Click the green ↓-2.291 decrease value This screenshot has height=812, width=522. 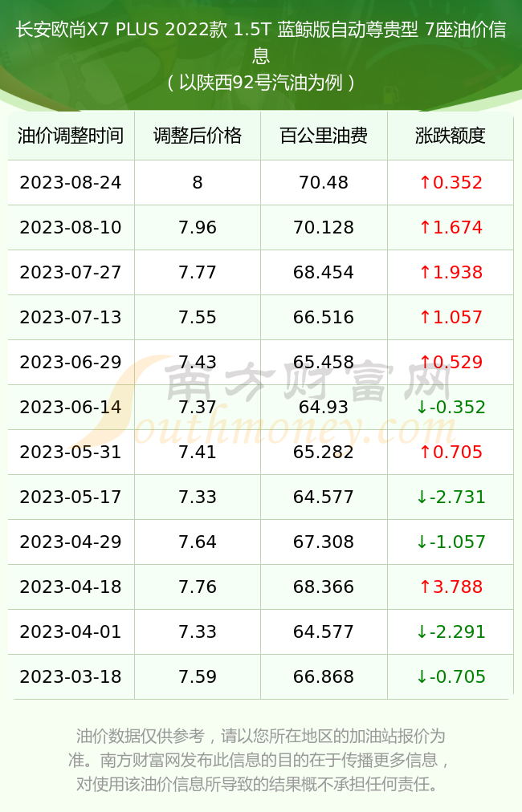(451, 631)
